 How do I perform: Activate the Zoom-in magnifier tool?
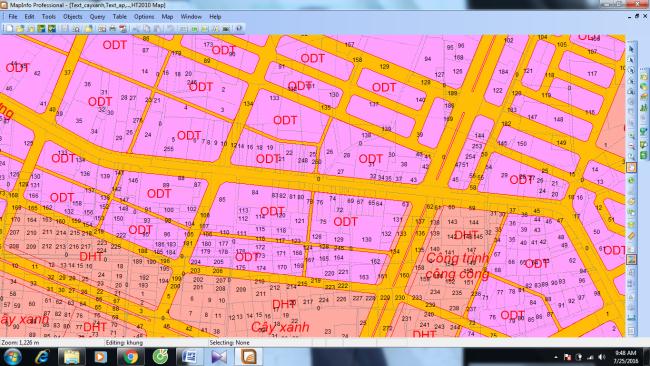point(631,136)
